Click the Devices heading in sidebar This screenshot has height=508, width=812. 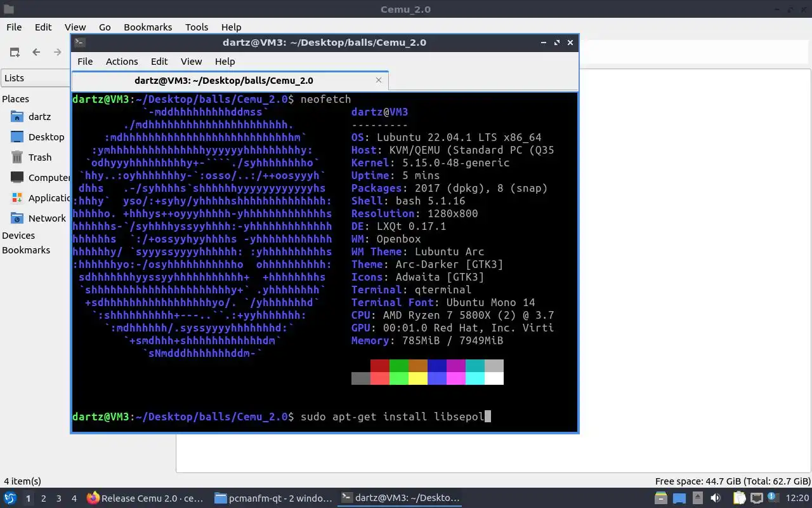(x=18, y=235)
